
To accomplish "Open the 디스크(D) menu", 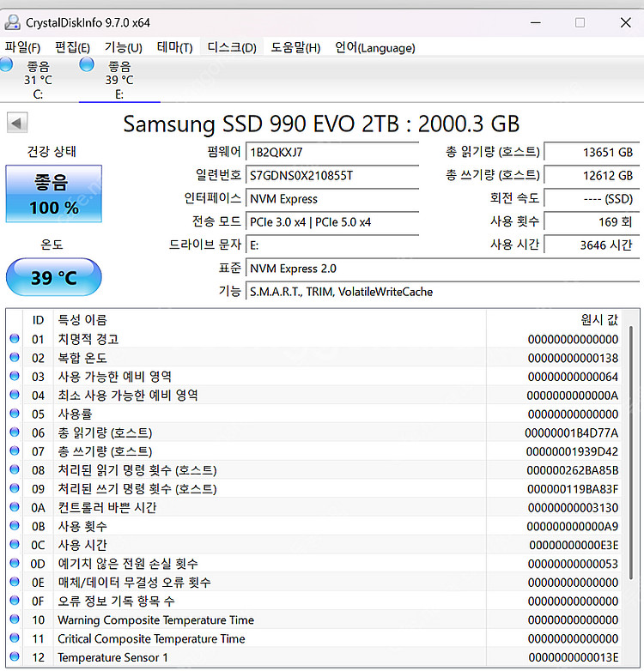I will click(x=232, y=47).
